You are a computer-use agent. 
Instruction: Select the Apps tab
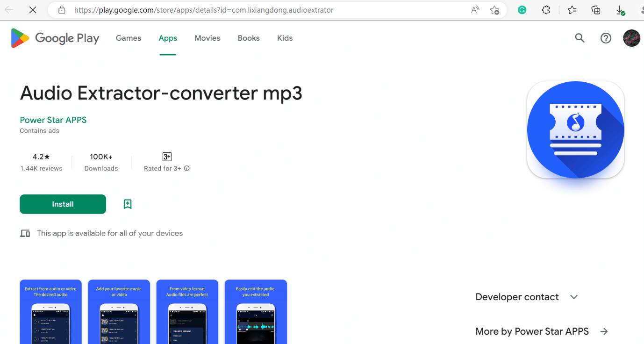tap(168, 38)
